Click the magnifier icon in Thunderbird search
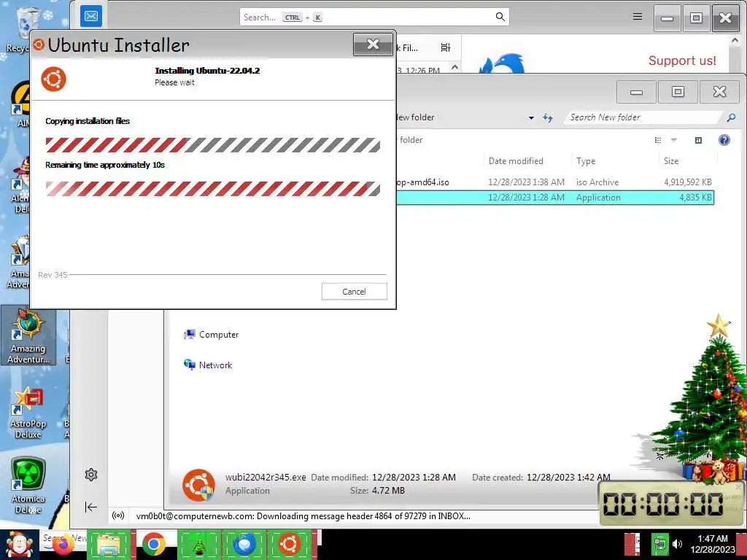Viewport: 747px width, 560px height. tap(500, 17)
